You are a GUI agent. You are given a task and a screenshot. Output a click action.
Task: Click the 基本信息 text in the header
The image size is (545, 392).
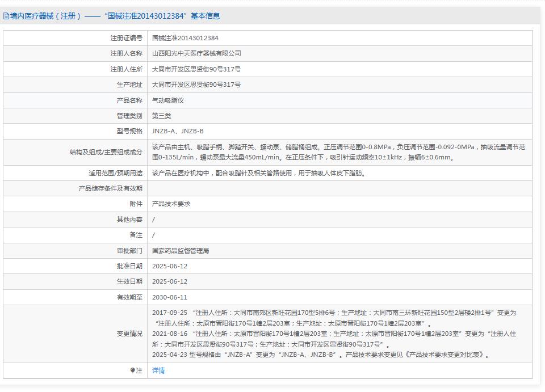(x=205, y=16)
